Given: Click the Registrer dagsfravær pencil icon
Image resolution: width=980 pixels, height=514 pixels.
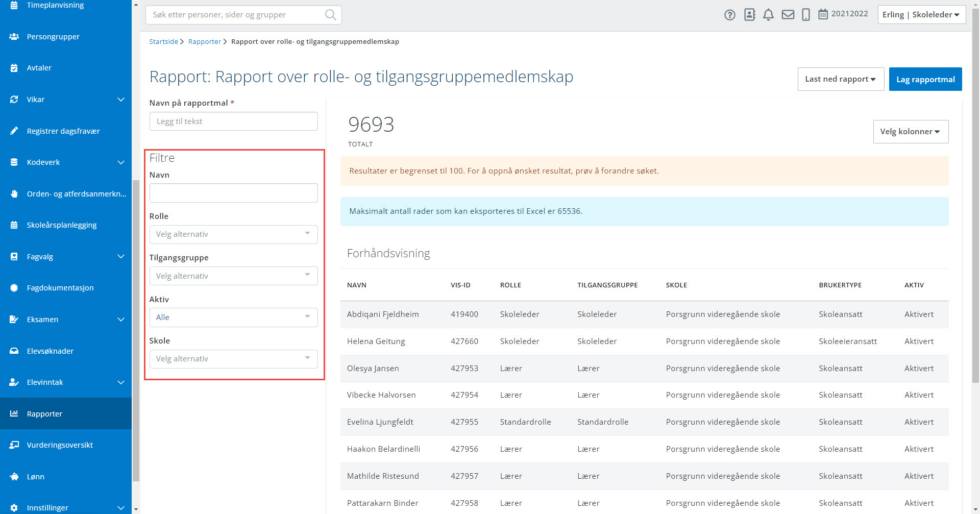Looking at the screenshot, I should 14,131.
